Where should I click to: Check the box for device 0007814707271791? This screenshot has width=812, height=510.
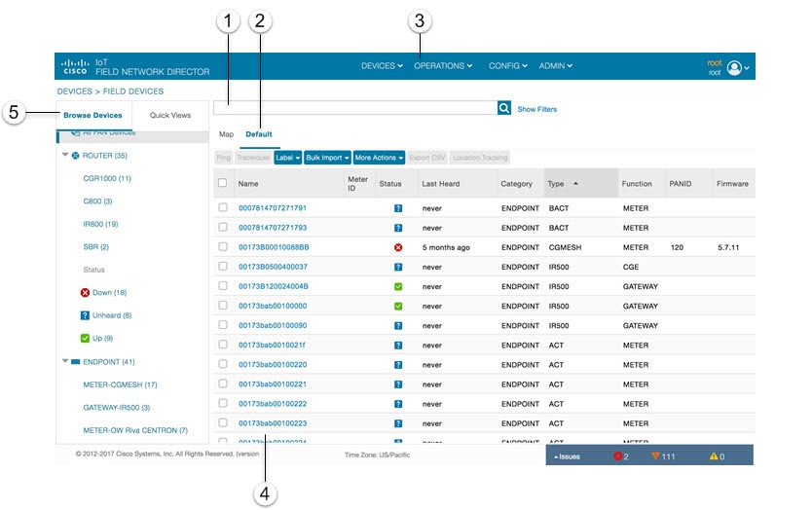click(x=223, y=207)
